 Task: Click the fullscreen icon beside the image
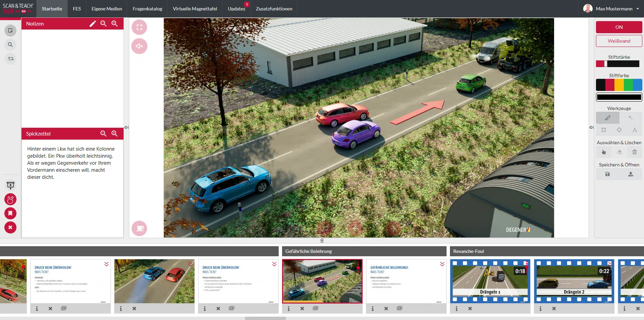coord(139,28)
